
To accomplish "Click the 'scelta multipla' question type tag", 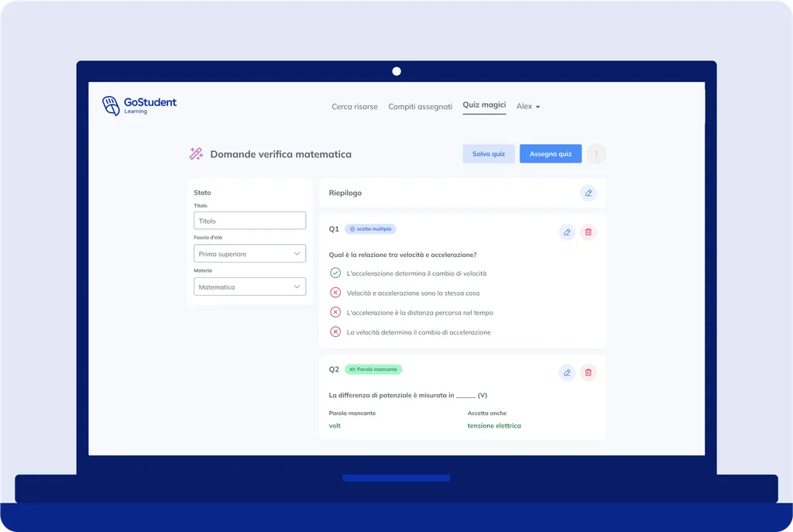I will [x=371, y=229].
